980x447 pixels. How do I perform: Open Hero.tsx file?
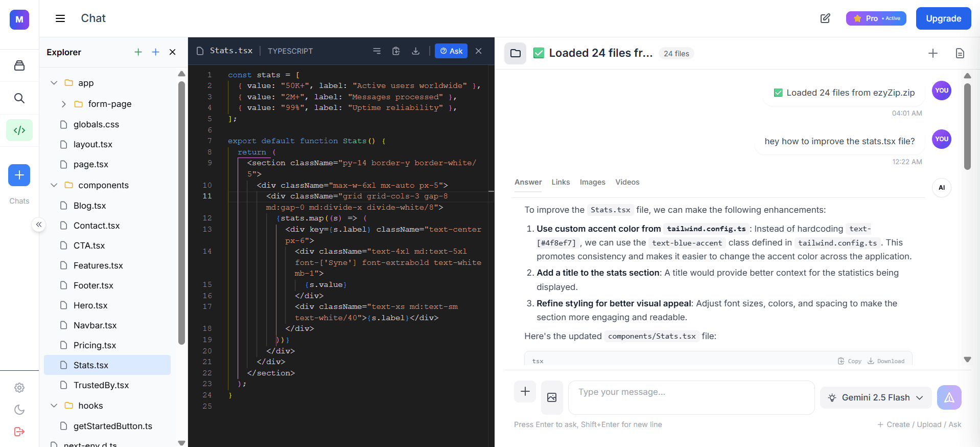(107, 305)
